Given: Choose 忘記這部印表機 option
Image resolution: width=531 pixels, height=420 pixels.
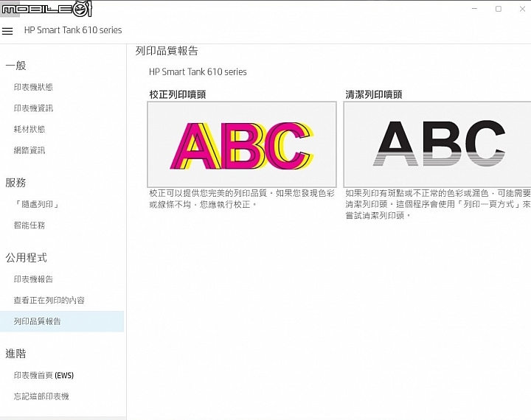Looking at the screenshot, I should [41, 396].
